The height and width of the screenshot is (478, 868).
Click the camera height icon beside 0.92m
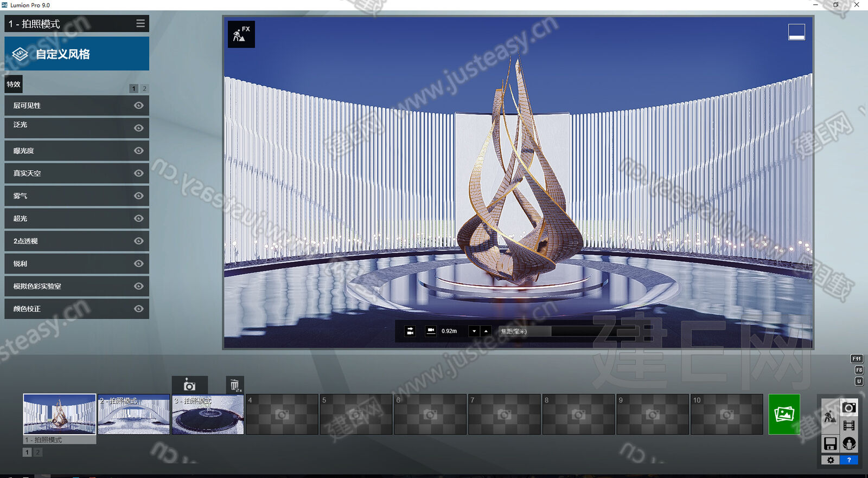pos(431,331)
